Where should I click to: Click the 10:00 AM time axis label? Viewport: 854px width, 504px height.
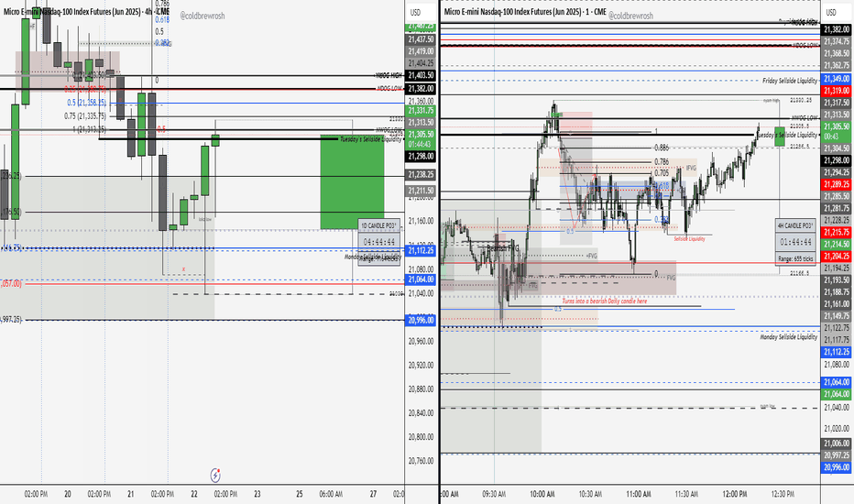542,494
